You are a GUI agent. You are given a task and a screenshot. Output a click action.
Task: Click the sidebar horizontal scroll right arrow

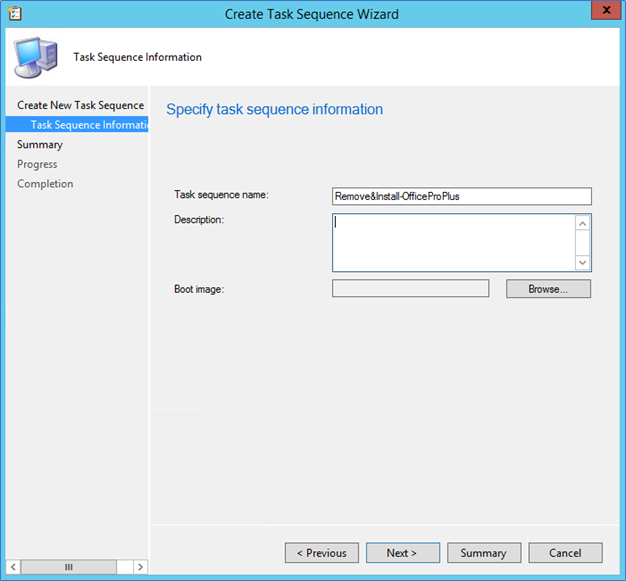140,567
